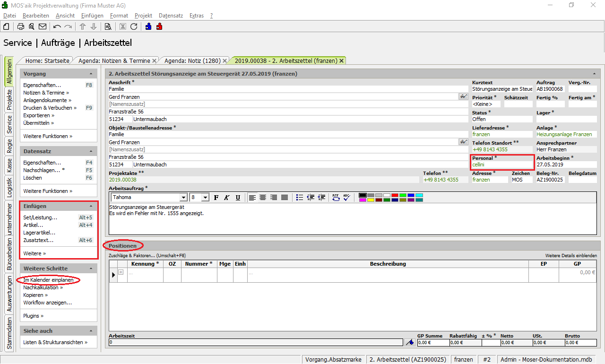Toggle bold formatting in Arbeitsauftrag editor
Screen dimensions: 605x364
(216, 197)
